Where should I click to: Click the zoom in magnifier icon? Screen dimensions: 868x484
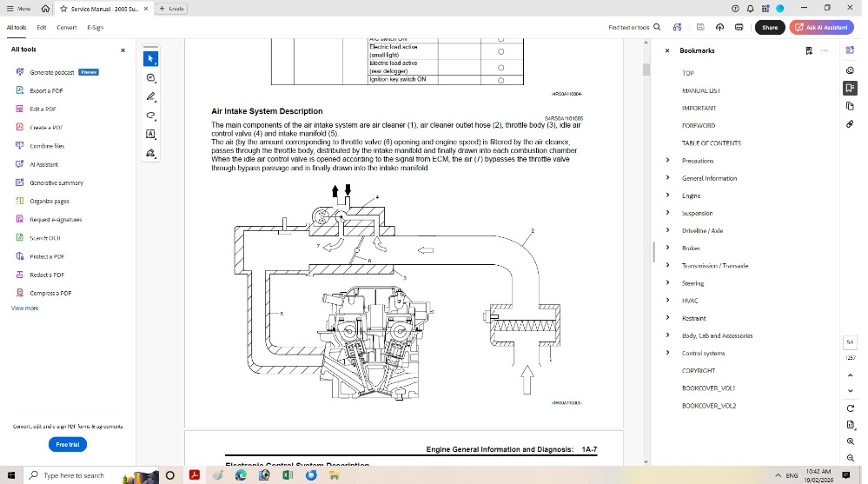[x=850, y=441]
